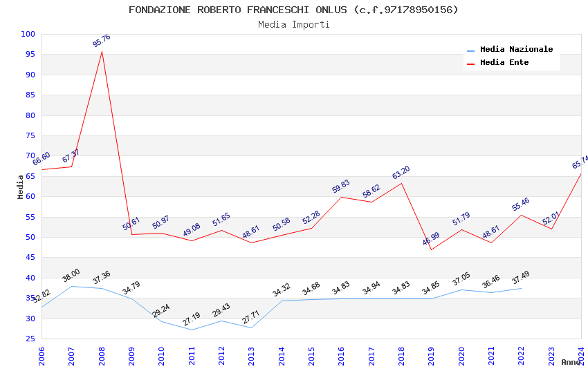The image size is (588, 380).
Task: Click the Media Importi subtitle
Action: pos(293,25)
